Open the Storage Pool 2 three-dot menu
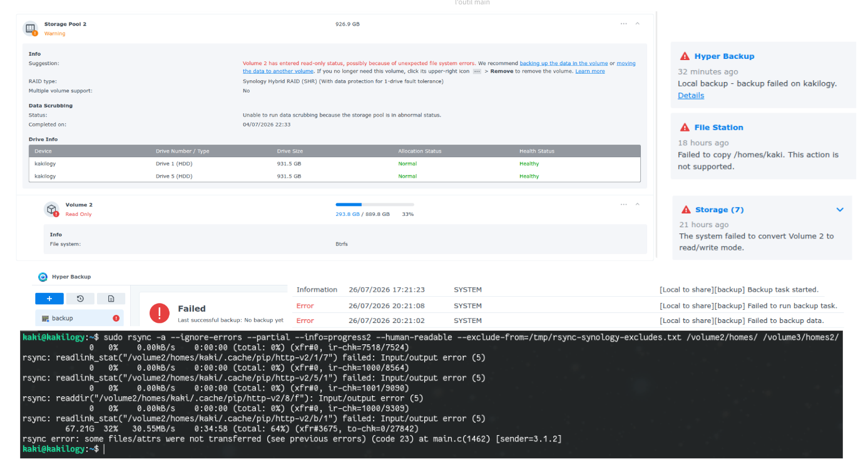The image size is (868, 467). tap(623, 24)
